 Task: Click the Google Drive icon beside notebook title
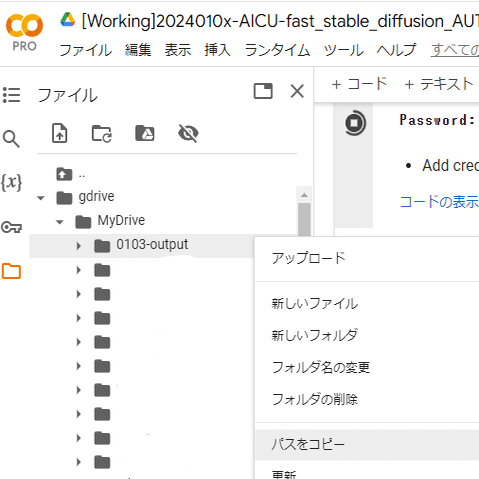[68, 20]
